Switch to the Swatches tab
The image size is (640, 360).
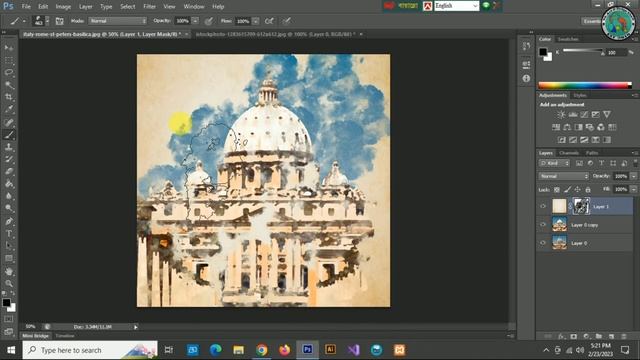point(568,39)
